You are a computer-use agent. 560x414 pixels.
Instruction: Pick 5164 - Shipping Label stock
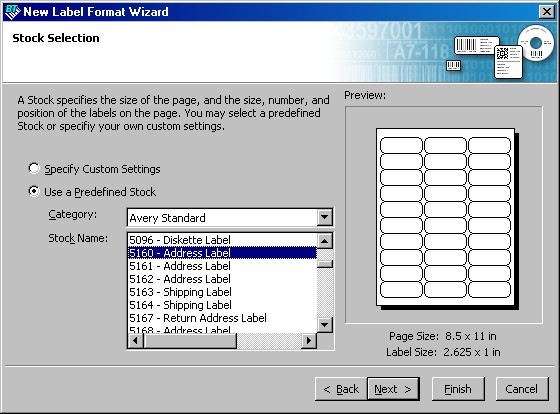point(222,305)
